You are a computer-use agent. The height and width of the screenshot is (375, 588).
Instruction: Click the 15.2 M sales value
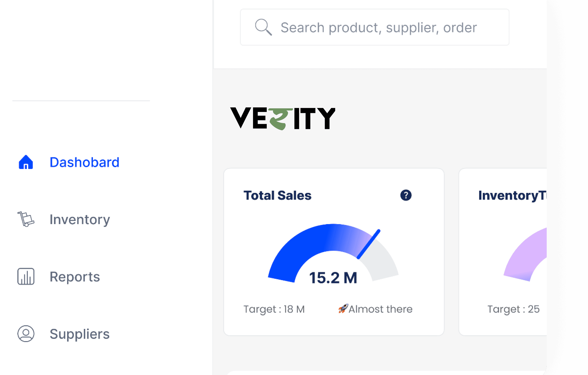pos(333,278)
